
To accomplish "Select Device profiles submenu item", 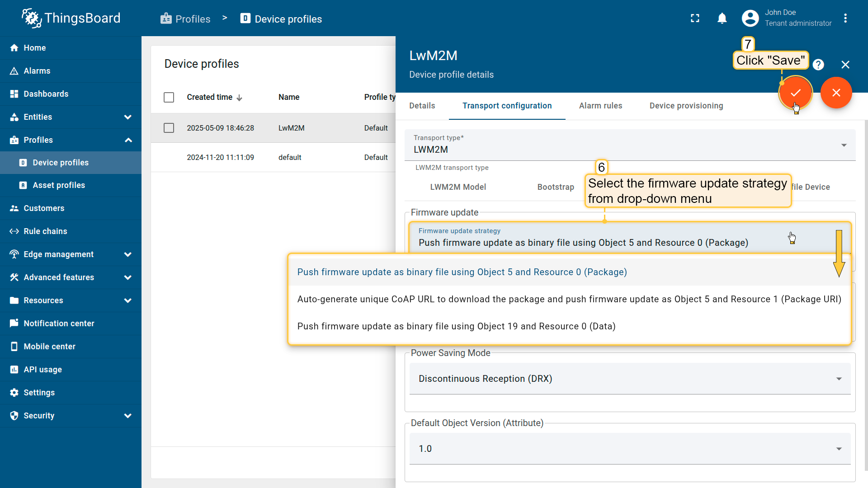I will tap(71, 163).
